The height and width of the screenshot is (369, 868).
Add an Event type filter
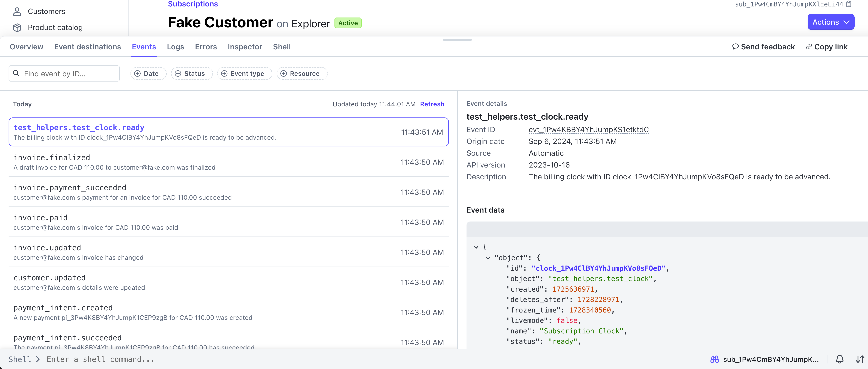(x=245, y=73)
